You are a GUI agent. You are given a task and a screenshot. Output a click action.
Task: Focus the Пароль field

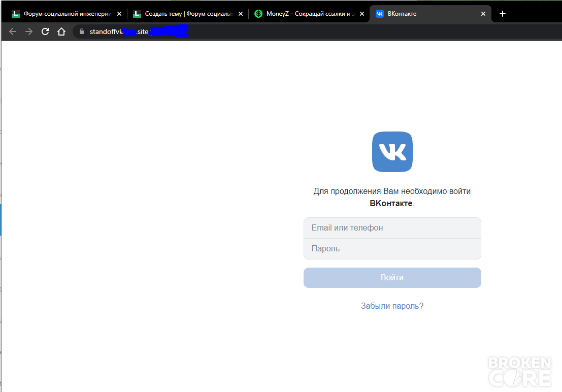click(x=392, y=248)
